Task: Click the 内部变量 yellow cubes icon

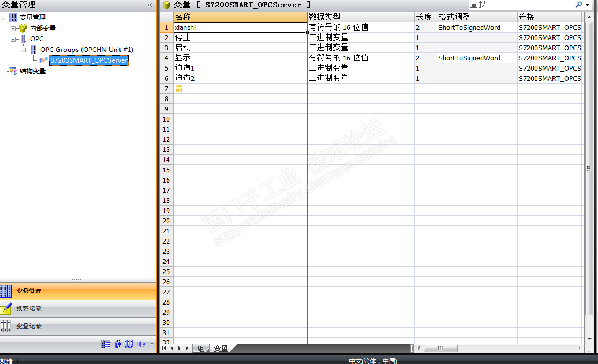Action: pyautogui.click(x=23, y=28)
